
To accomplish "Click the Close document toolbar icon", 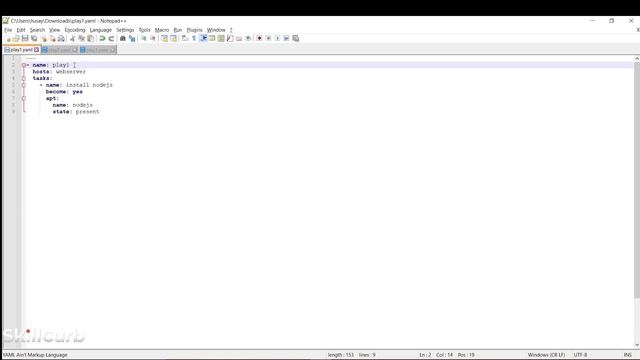I will pos(44,38).
